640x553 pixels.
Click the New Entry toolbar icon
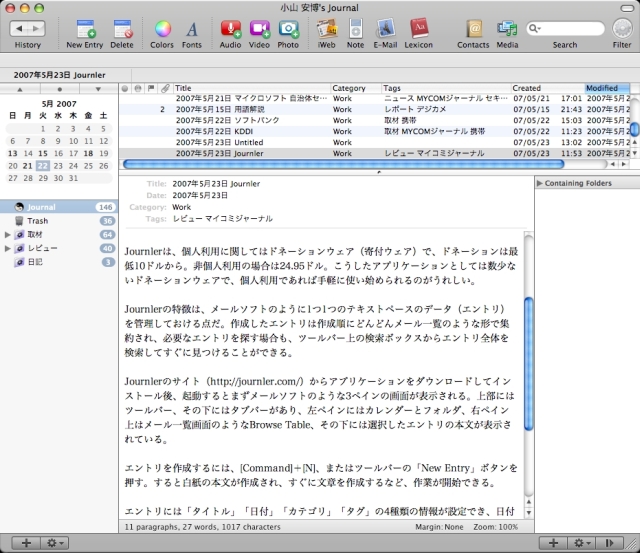pyautogui.click(x=85, y=29)
